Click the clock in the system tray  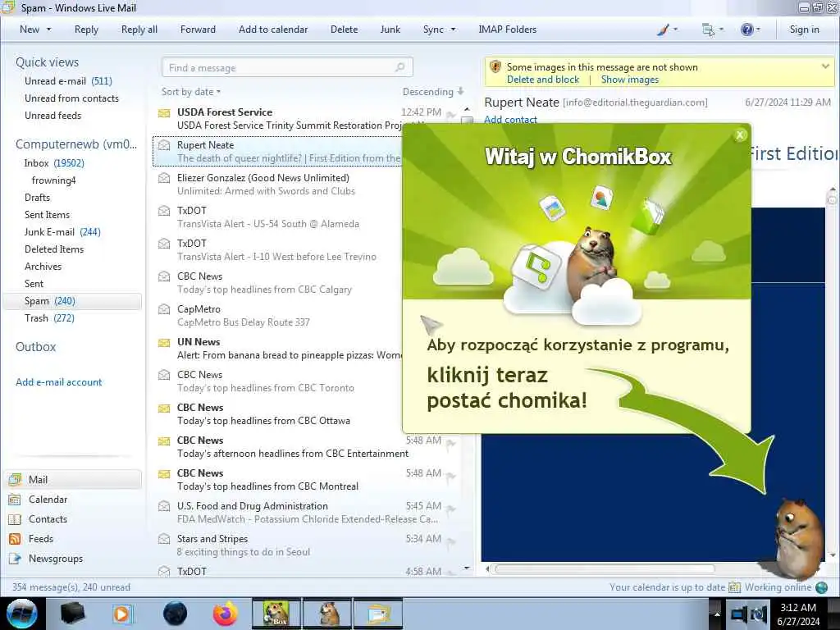[797, 614]
